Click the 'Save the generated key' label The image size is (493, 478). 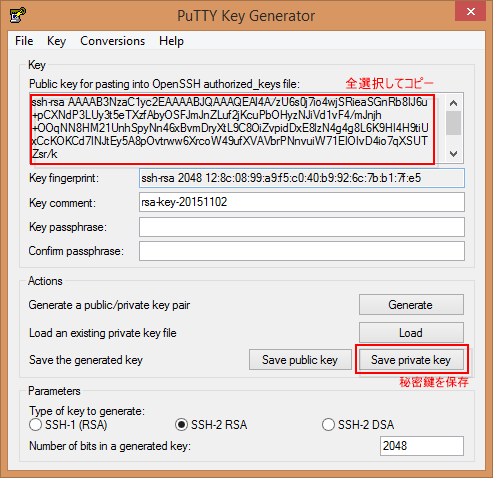pos(86,360)
